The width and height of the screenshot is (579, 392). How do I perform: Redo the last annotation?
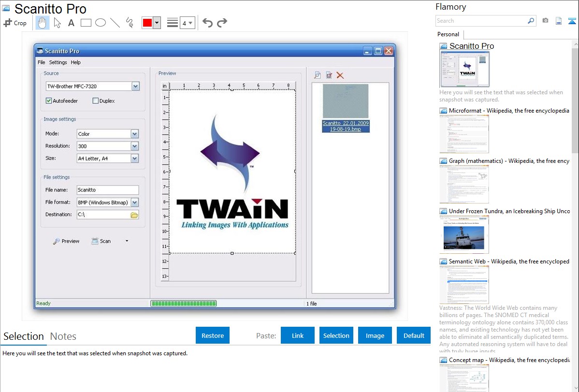tap(222, 23)
